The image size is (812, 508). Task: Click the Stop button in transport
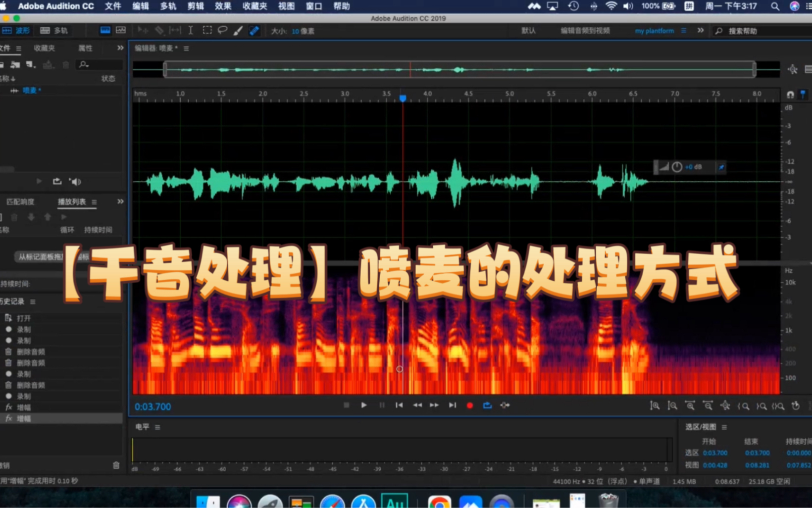(x=347, y=405)
